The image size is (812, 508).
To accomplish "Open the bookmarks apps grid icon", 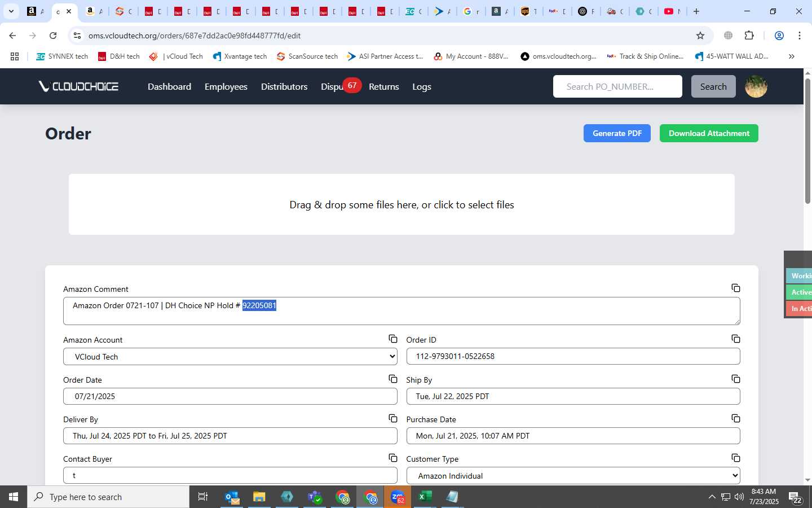I will [15, 56].
